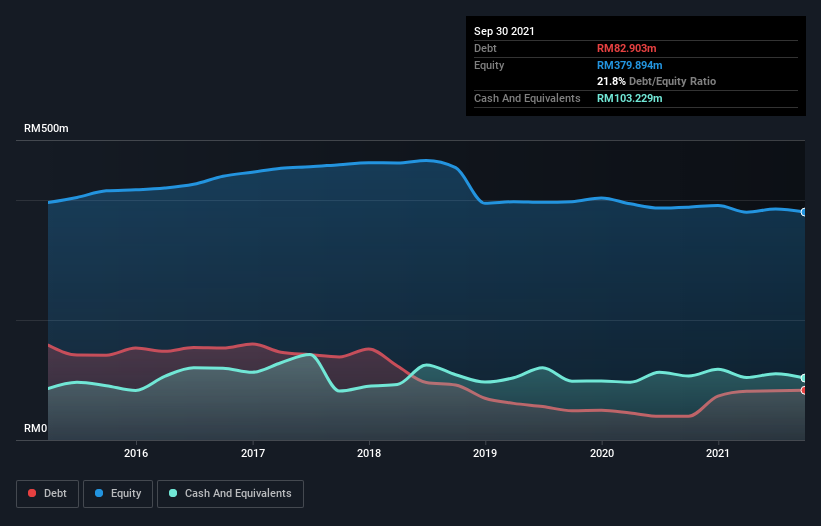Select the 2019 x-axis label
The width and height of the screenshot is (821, 526).
click(485, 453)
